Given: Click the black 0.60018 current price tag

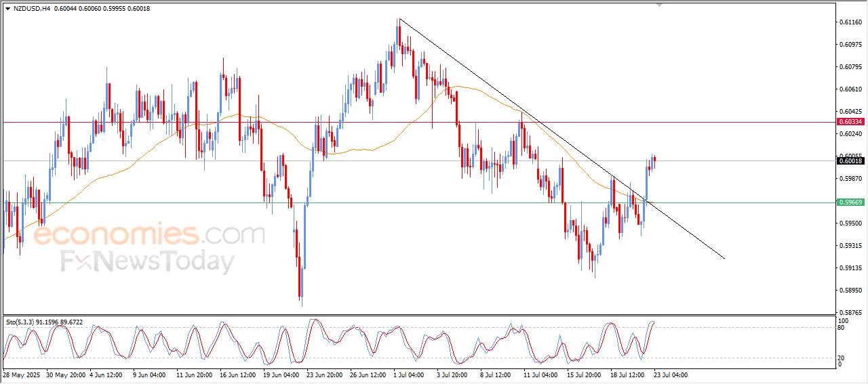Looking at the screenshot, I should coord(850,161).
